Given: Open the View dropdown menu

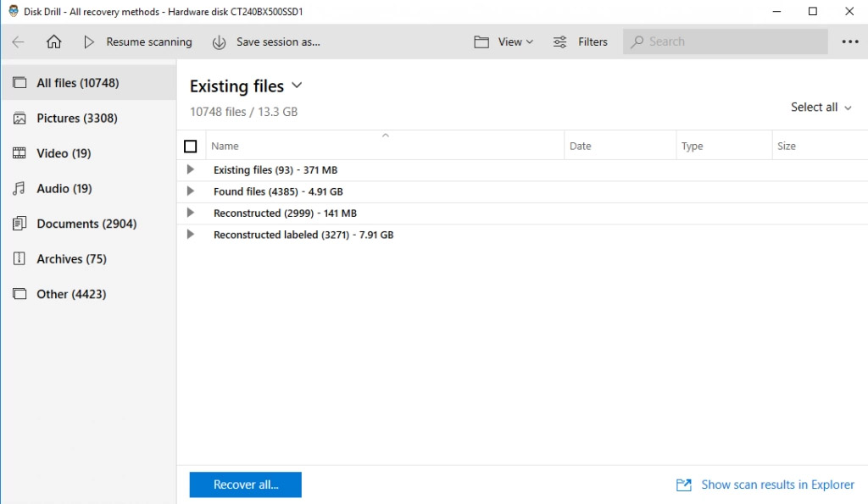Looking at the screenshot, I should (x=515, y=42).
